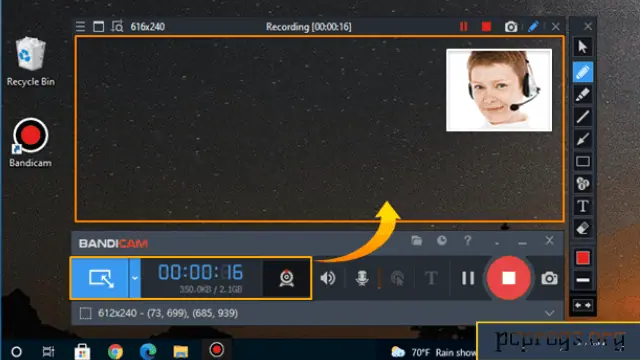This screenshot has width=640, height=360.
Task: Toggle the text overlay T icon
Action: point(431,278)
